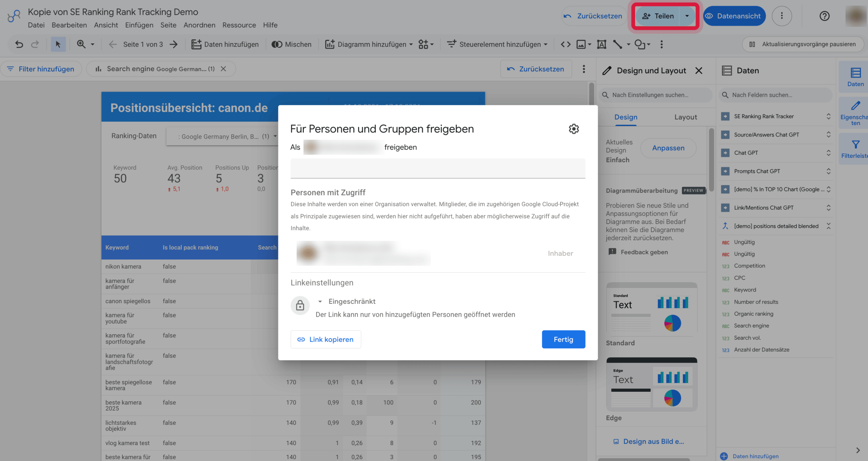This screenshot has width=868, height=461.
Task: Open sharing settings gear icon
Action: click(x=574, y=129)
